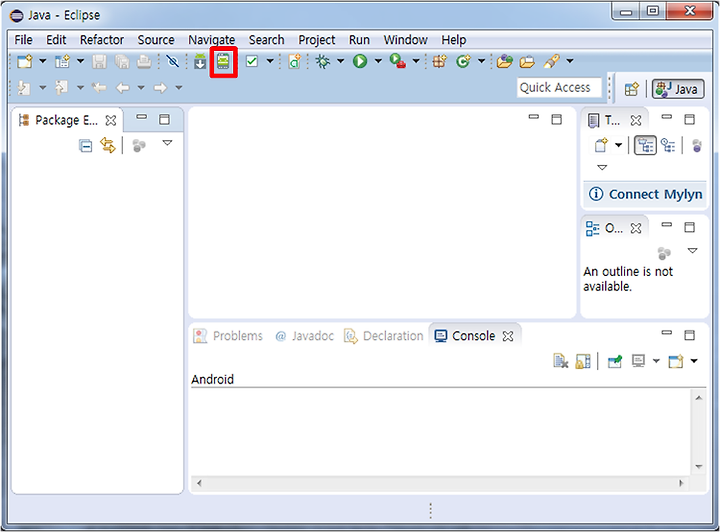The width and height of the screenshot is (720, 532).
Task: Toggle Focus on Workweek in Task List
Action: pos(697,146)
